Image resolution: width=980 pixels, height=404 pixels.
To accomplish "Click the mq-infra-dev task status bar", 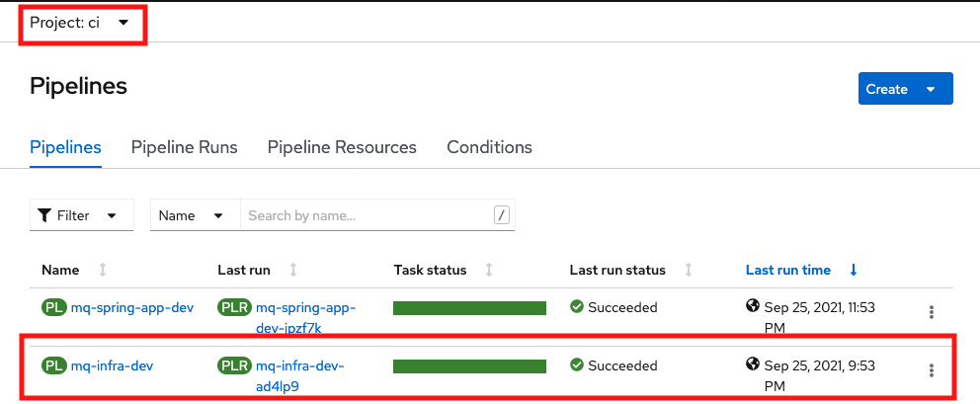I will pyautogui.click(x=469, y=365).
